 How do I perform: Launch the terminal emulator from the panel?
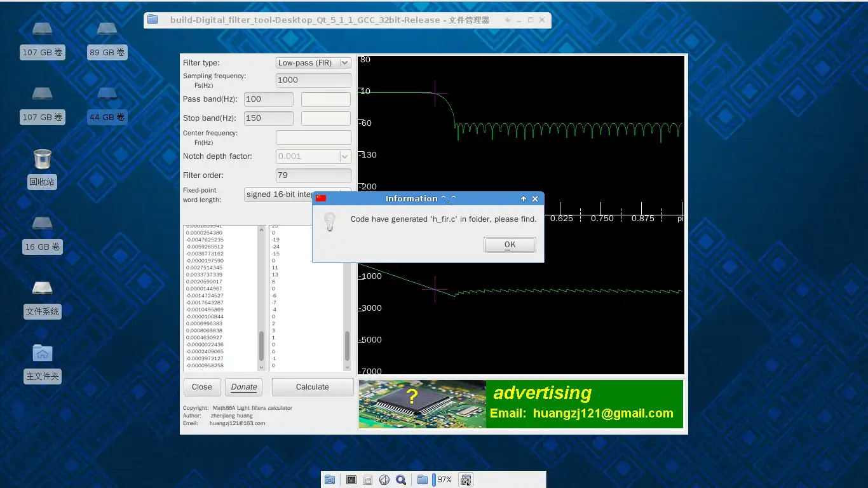(351, 480)
